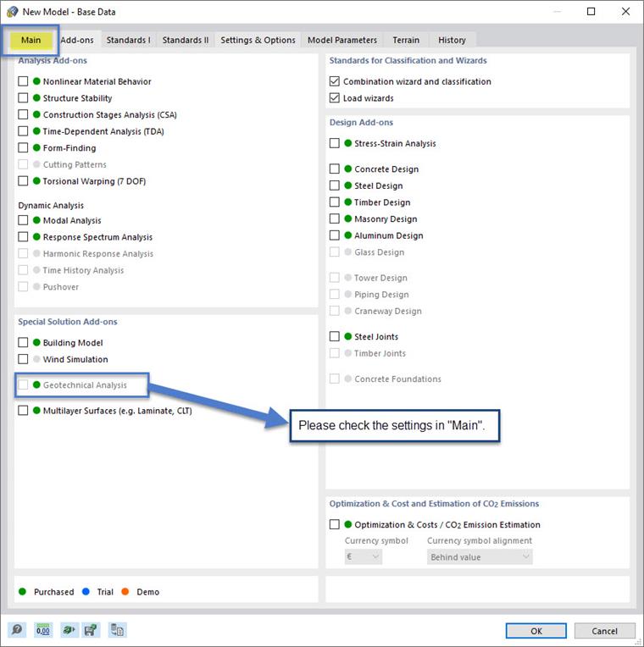The height and width of the screenshot is (647, 644).
Task: Check Response Spectrum Analysis
Action: pyautogui.click(x=23, y=237)
